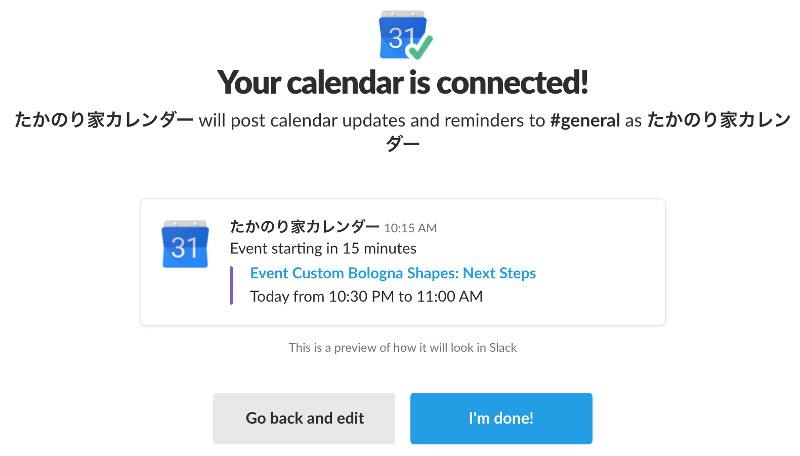Viewport: 800px width, 456px height.
Task: Click the number 31 on preview avatar
Action: pyautogui.click(x=184, y=247)
